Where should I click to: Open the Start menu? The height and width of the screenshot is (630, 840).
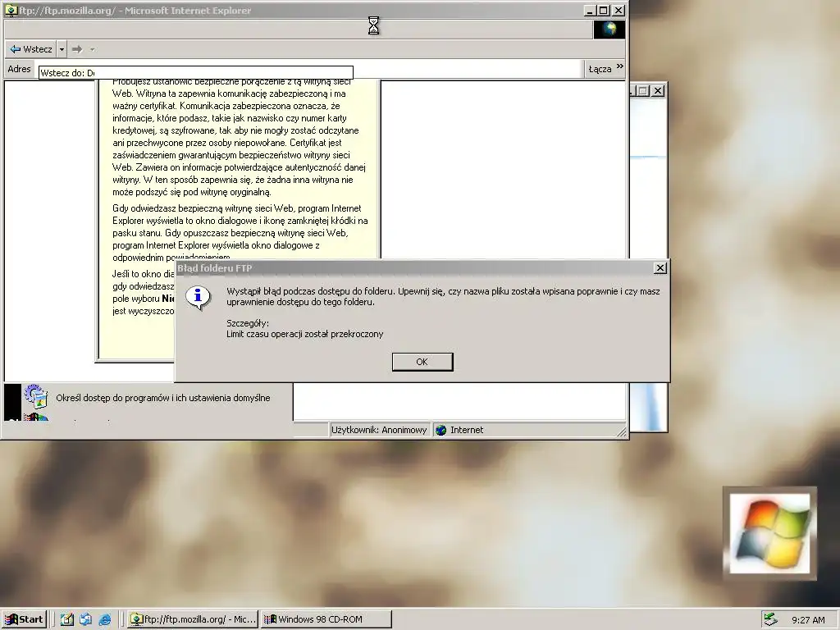coord(24,619)
